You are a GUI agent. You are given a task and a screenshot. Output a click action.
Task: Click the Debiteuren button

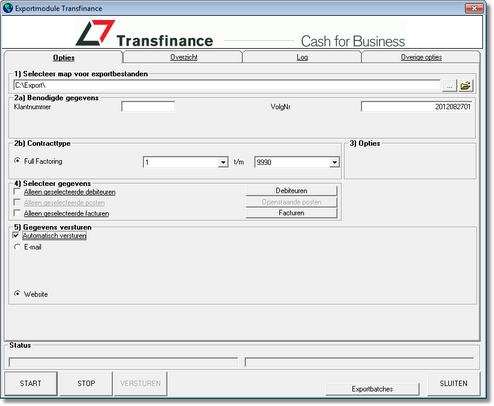coord(291,191)
